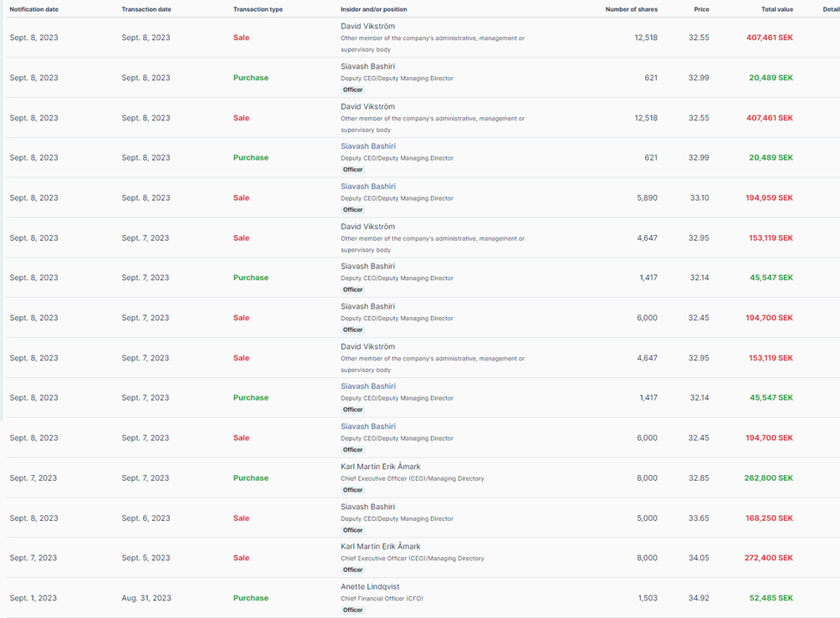Click Sale label in the 272,400 SEK row
The image size is (840, 618).
241,558
